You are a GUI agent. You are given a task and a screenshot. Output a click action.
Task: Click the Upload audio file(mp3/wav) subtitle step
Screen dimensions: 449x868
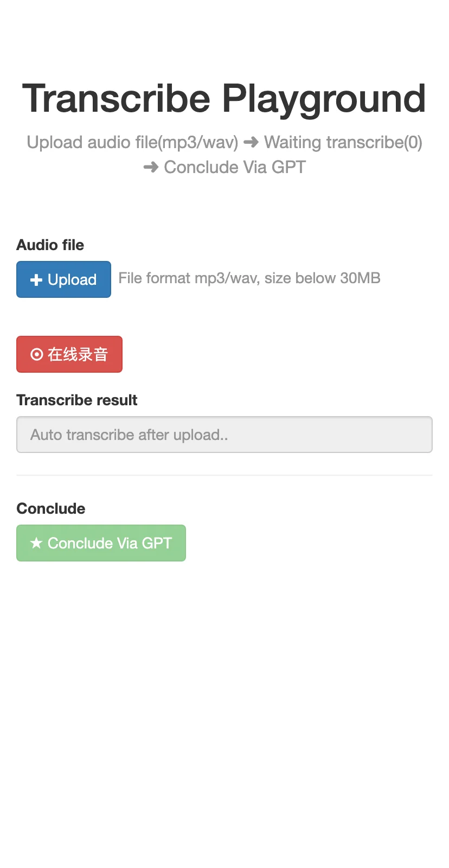[133, 143]
